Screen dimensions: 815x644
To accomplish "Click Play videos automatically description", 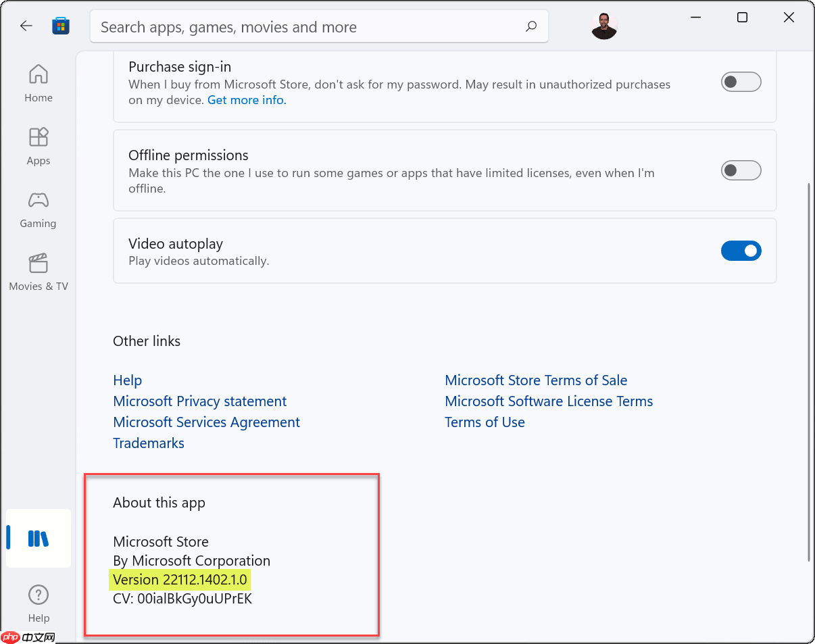I will [x=199, y=261].
